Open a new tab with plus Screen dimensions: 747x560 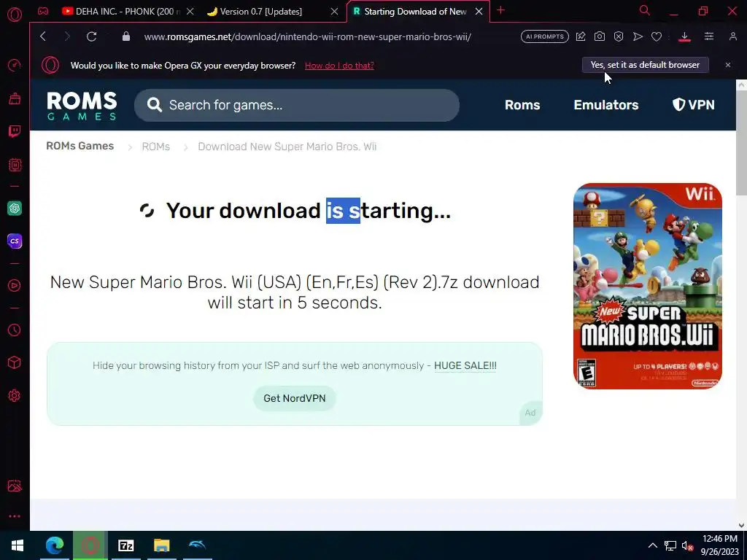coord(500,10)
